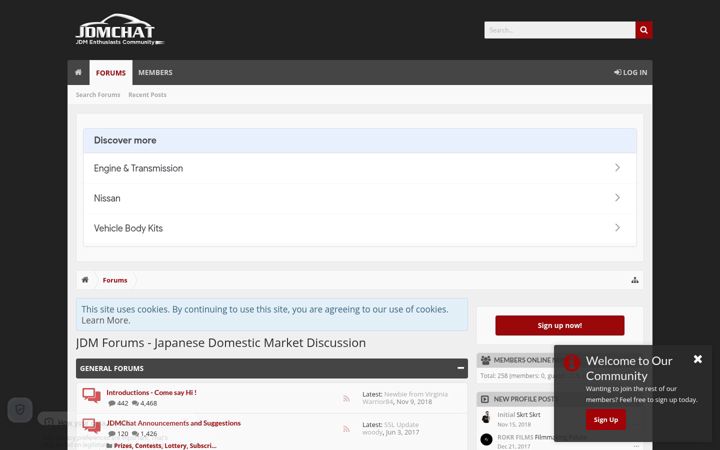The height and width of the screenshot is (450, 720).
Task: Click the Announcements forum chat-bubble icon
Action: click(91, 426)
